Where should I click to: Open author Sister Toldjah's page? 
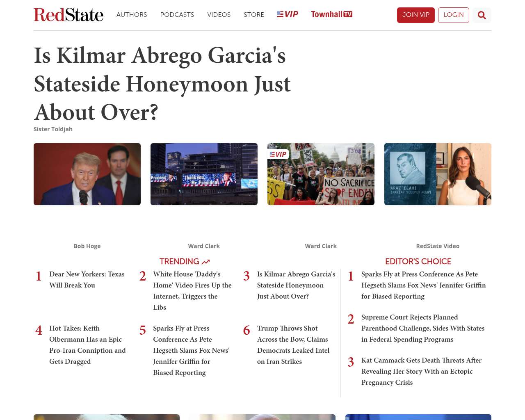pos(53,129)
